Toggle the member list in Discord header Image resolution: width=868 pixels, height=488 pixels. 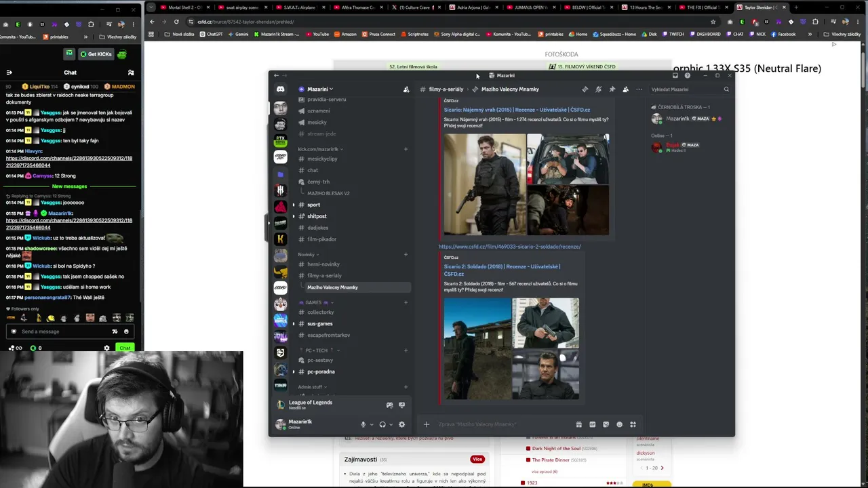(625, 89)
